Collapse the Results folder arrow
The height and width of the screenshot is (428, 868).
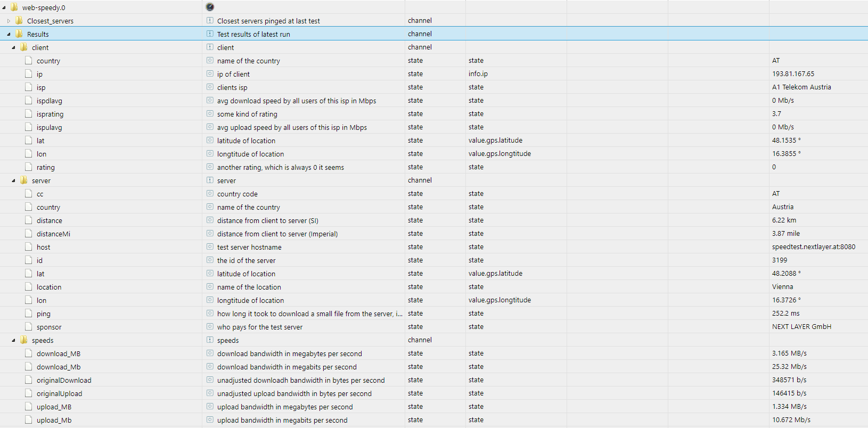9,34
